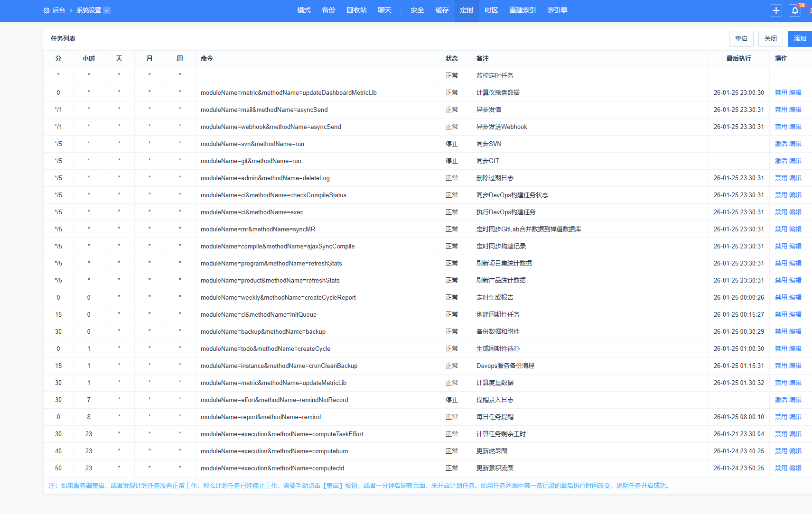Disable the deleteLog task
This screenshot has width=812, height=513.
[x=781, y=178]
